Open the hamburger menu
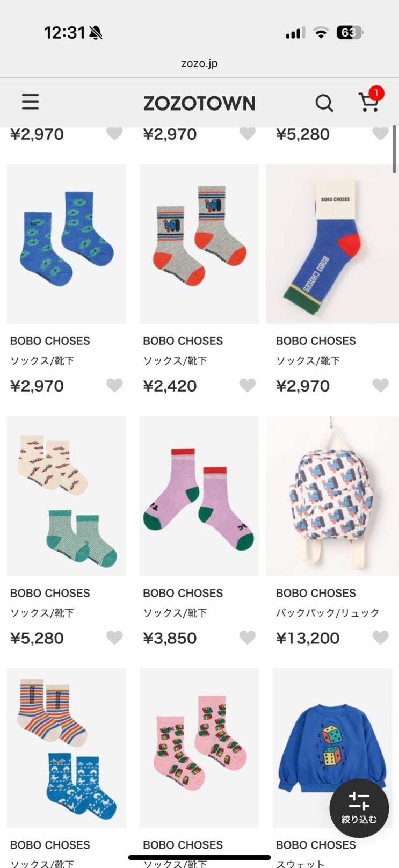399x868 pixels. click(x=30, y=102)
